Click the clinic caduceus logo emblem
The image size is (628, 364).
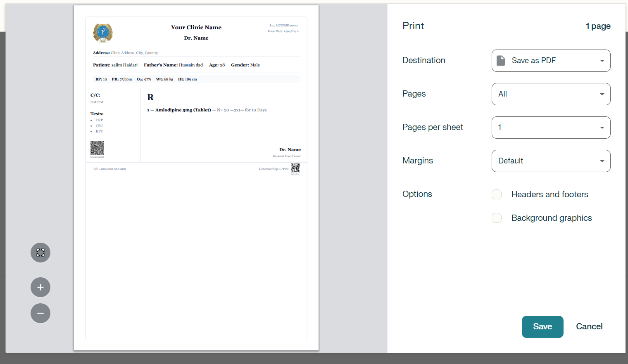[102, 33]
